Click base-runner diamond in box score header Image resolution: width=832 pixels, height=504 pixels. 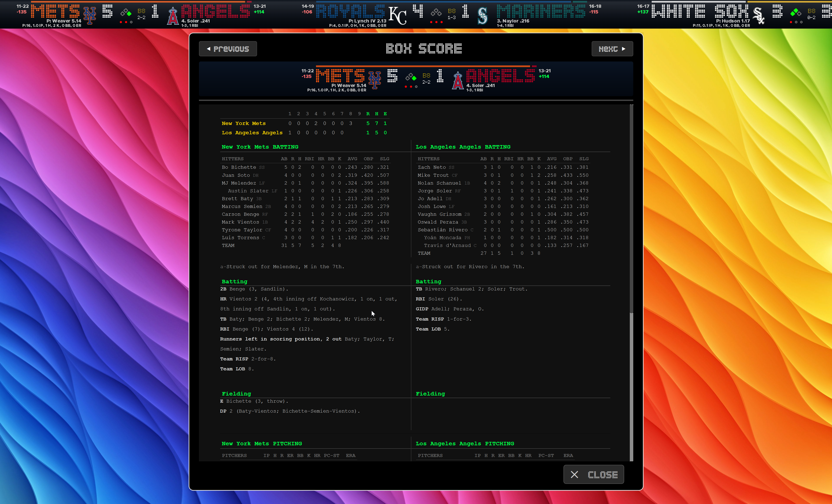coord(411,77)
